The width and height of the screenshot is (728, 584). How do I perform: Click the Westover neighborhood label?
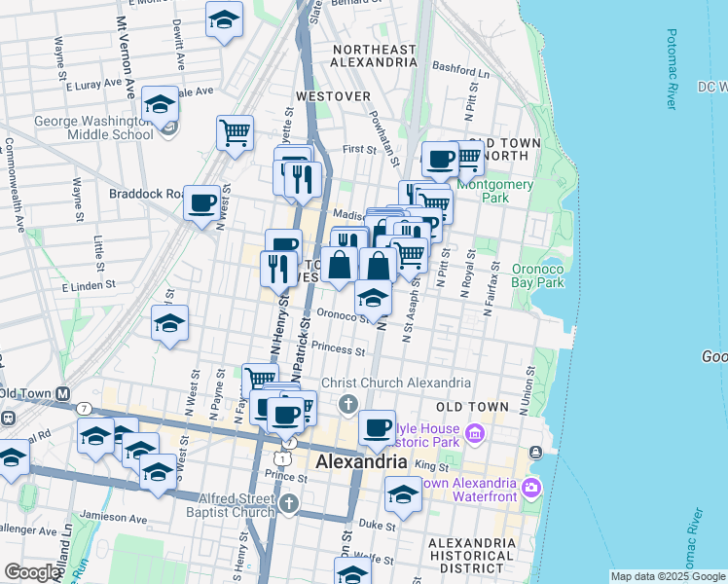click(x=334, y=96)
